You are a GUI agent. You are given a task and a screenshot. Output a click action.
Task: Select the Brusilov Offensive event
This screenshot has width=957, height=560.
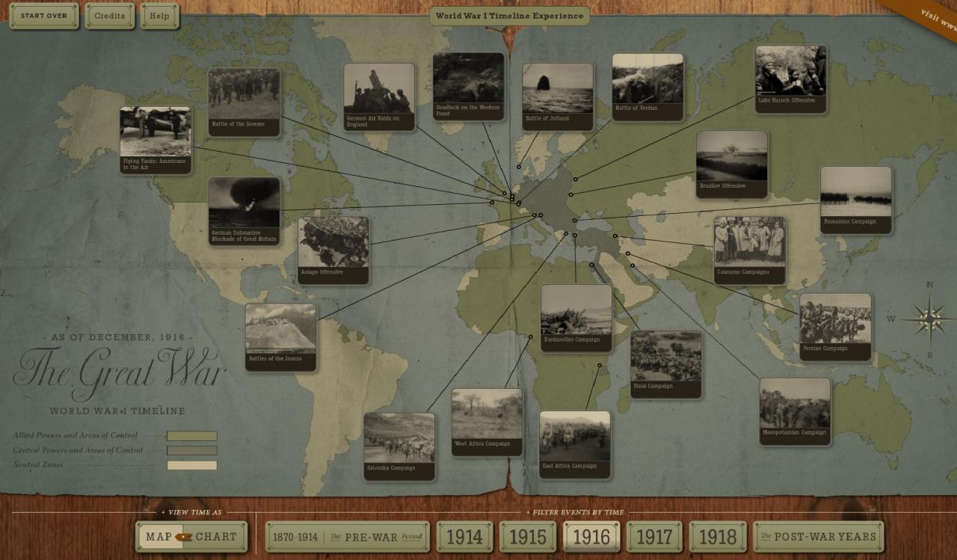[x=730, y=159]
